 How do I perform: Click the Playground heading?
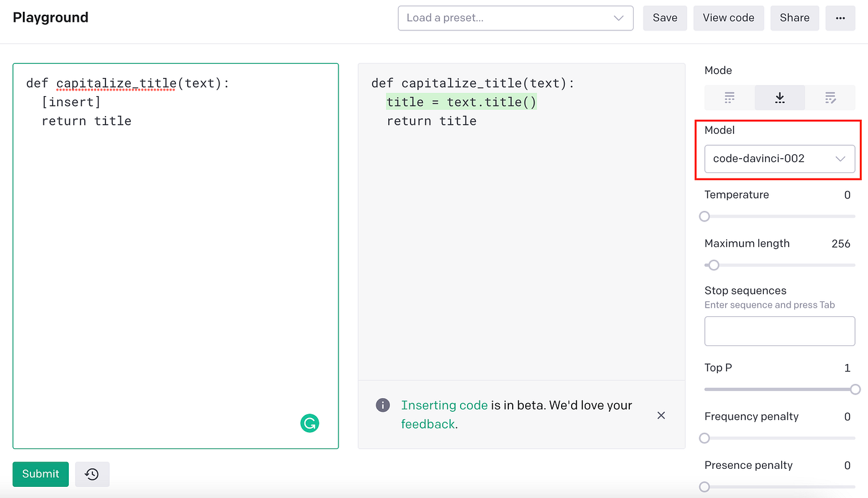pos(51,17)
